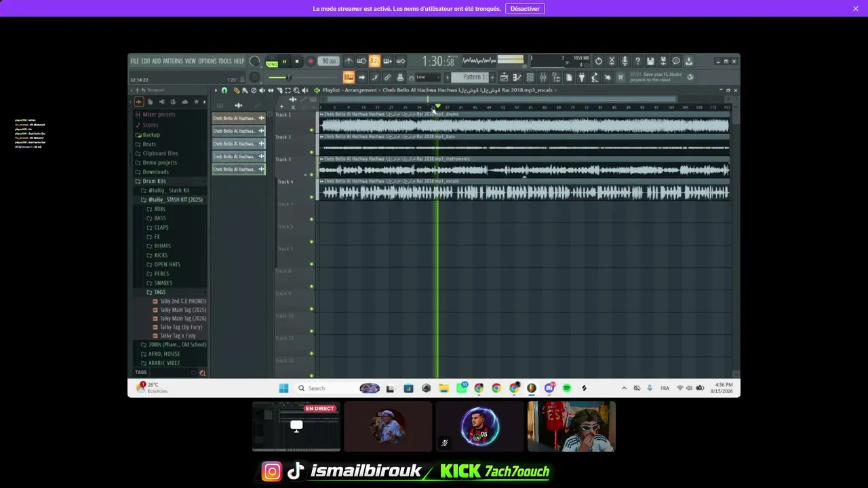Viewport: 868px width, 488px height.
Task: Click the 90.000 tempo field
Action: (330, 62)
